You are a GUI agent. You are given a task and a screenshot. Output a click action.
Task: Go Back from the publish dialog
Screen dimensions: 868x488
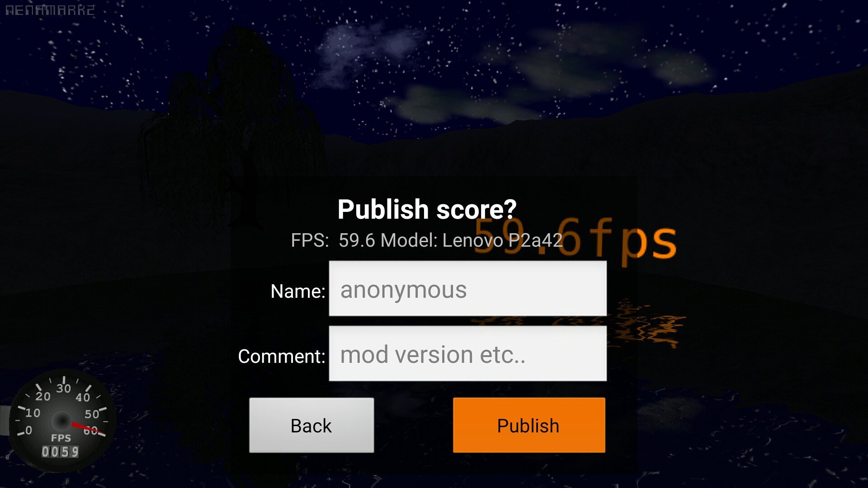(311, 425)
